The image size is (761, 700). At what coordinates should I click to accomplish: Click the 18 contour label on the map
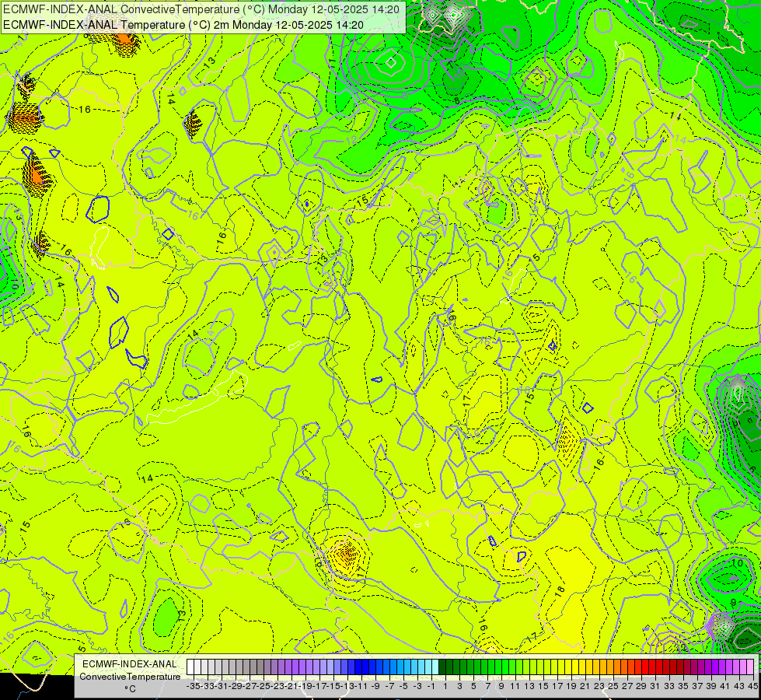point(560,591)
